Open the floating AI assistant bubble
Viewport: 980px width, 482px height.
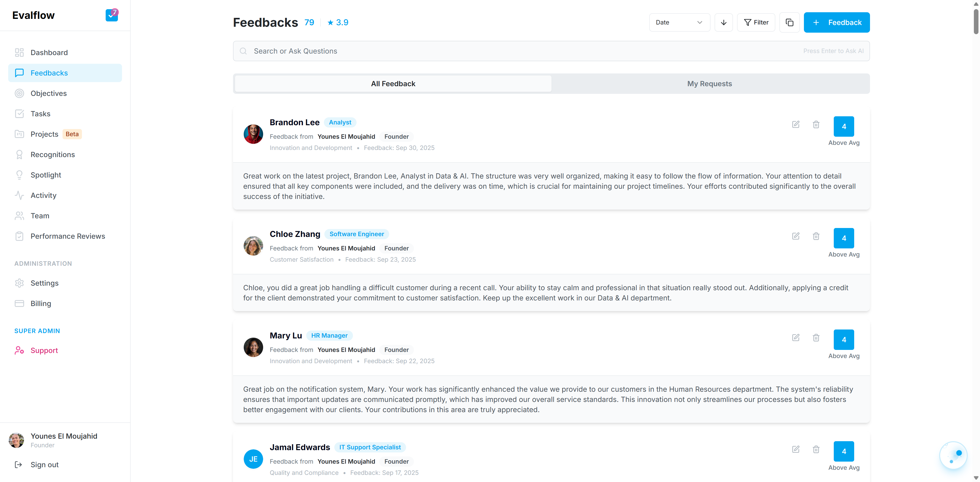[x=953, y=455]
